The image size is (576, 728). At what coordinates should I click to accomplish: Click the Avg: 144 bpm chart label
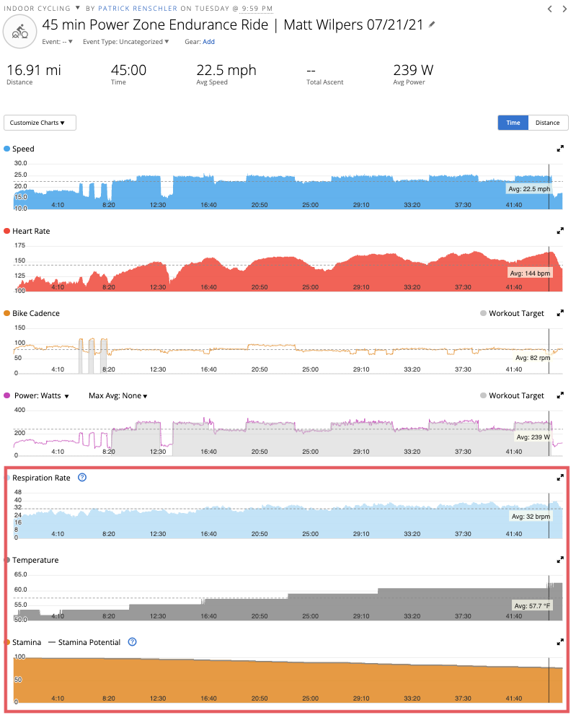click(530, 273)
